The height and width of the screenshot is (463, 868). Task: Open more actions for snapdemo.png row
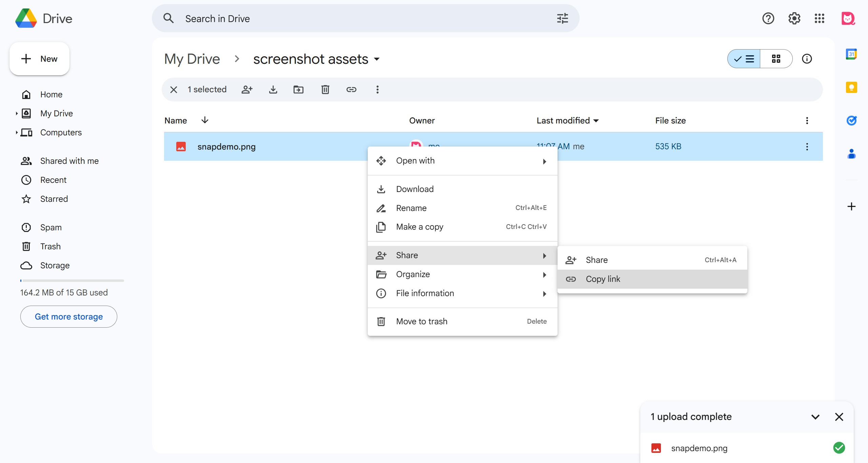pos(807,147)
